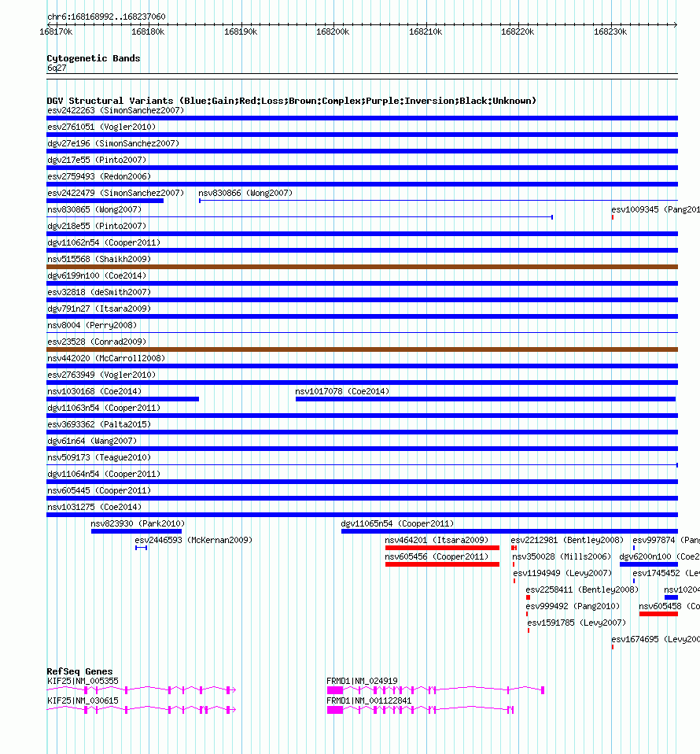This screenshot has height=754, width=700.
Task: Select the small esv2446593 (McKernan2009) marker
Action: [x=142, y=548]
